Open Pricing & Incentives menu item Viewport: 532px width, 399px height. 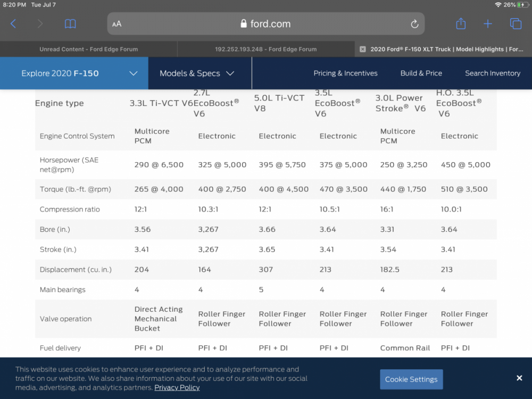tap(345, 73)
